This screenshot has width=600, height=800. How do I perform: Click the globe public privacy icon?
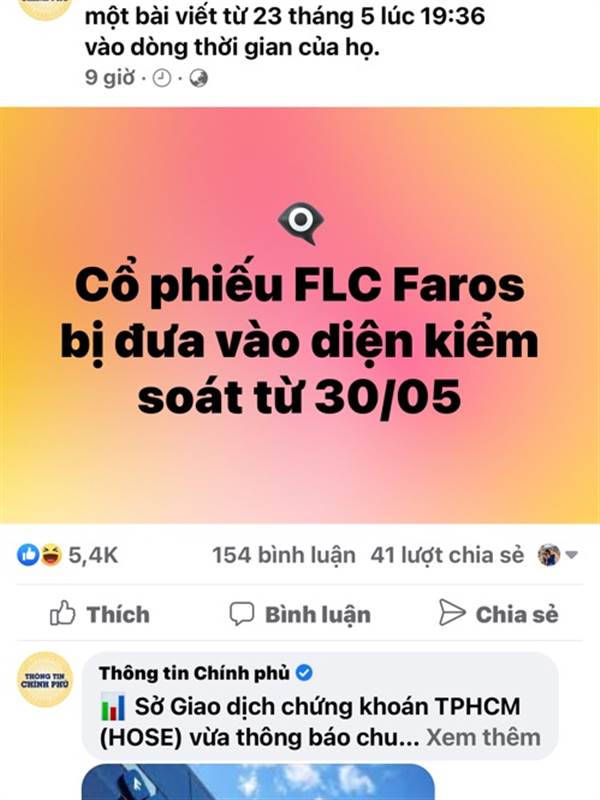coord(198,79)
